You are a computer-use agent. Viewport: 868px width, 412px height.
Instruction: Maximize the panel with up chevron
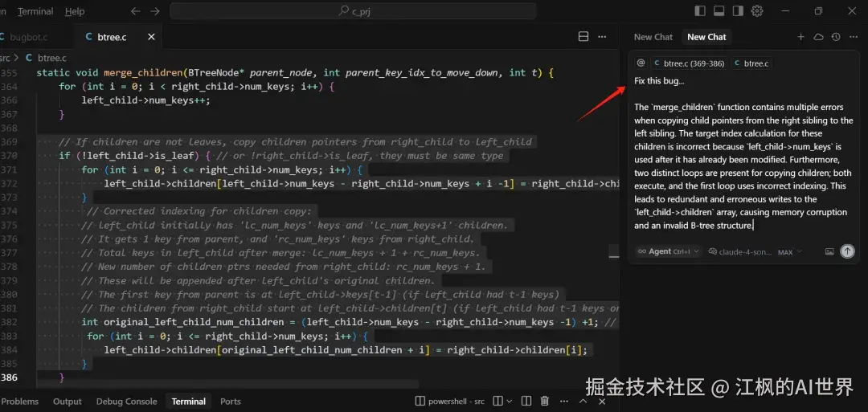tap(583, 401)
